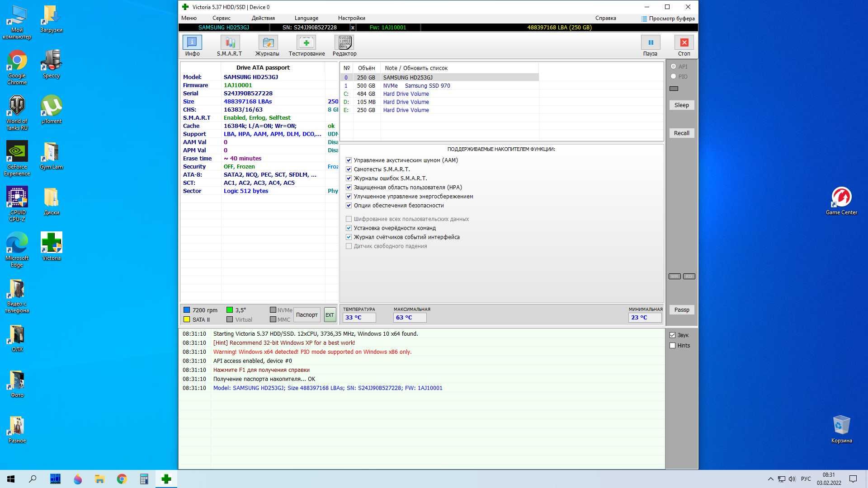Select API access radio button
The height and width of the screenshot is (488, 868).
click(673, 66)
